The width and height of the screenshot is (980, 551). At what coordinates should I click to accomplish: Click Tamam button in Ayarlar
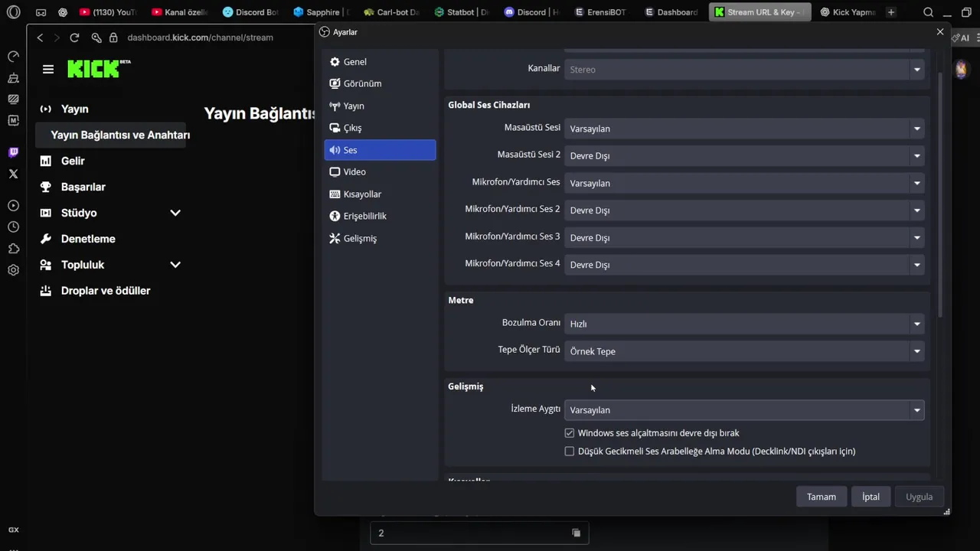pos(822,497)
